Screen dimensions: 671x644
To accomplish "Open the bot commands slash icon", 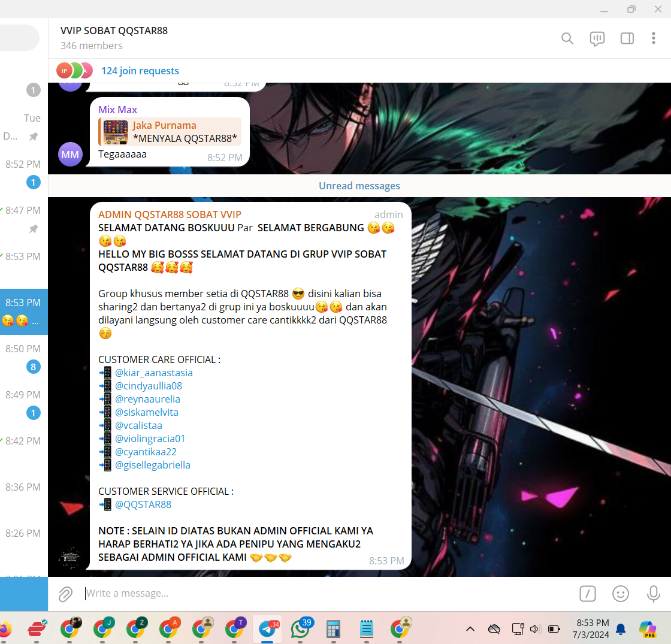I will tap(588, 594).
